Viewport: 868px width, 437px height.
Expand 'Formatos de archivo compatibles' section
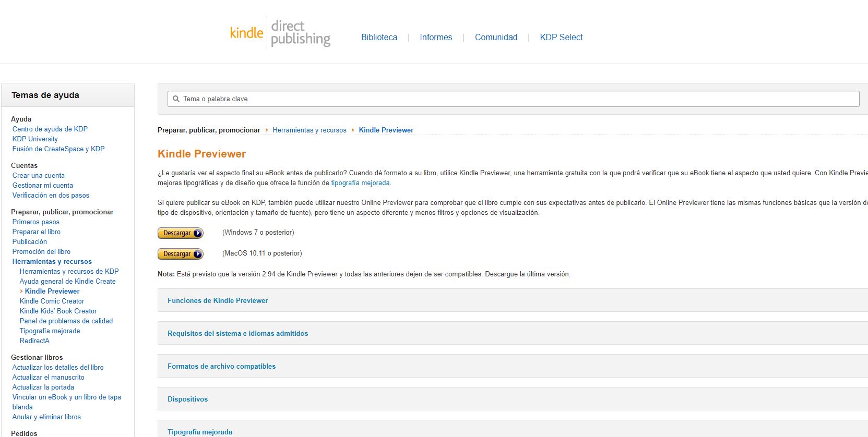(x=513, y=366)
